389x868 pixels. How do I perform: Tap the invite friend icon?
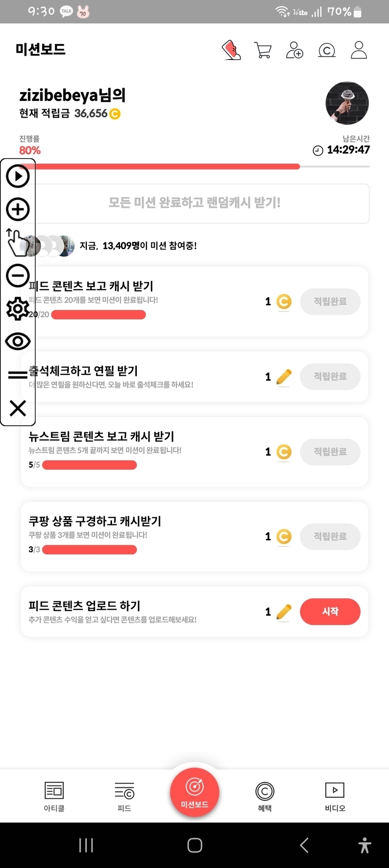click(294, 50)
